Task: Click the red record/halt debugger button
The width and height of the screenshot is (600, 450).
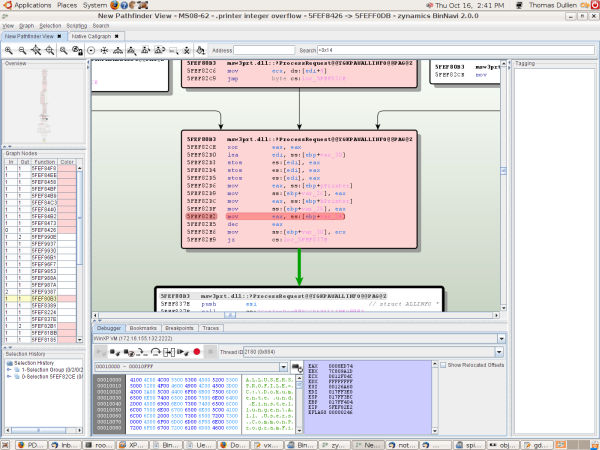Action: tap(196, 351)
